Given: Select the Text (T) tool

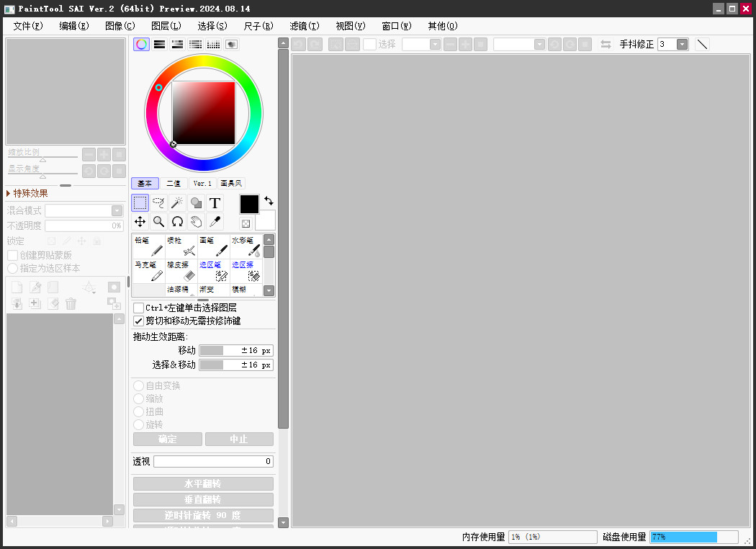Looking at the screenshot, I should (215, 203).
